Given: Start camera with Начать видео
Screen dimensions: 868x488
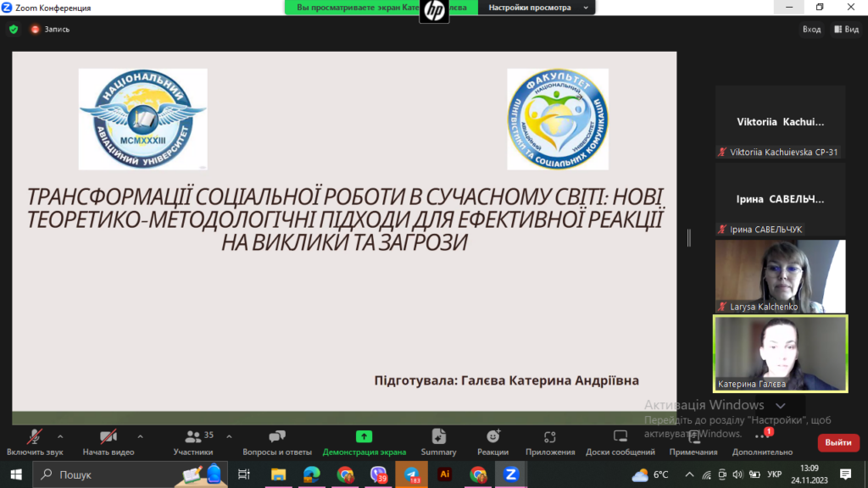Looking at the screenshot, I should click(x=108, y=440).
